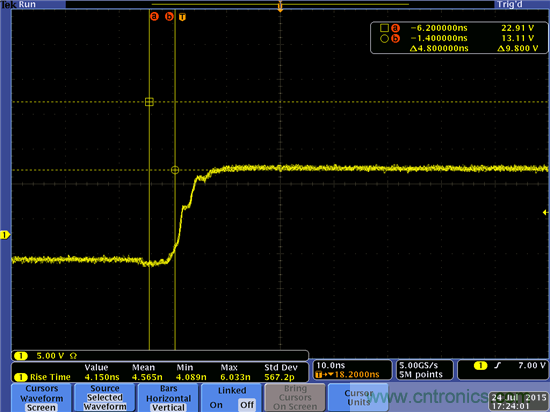Click the 7.00 V trigger level readout
Viewport: 550px width, 412px height.
[532, 365]
